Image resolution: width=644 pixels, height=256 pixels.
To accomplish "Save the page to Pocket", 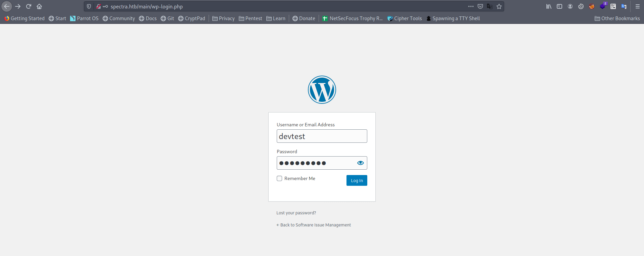I will click(480, 6).
